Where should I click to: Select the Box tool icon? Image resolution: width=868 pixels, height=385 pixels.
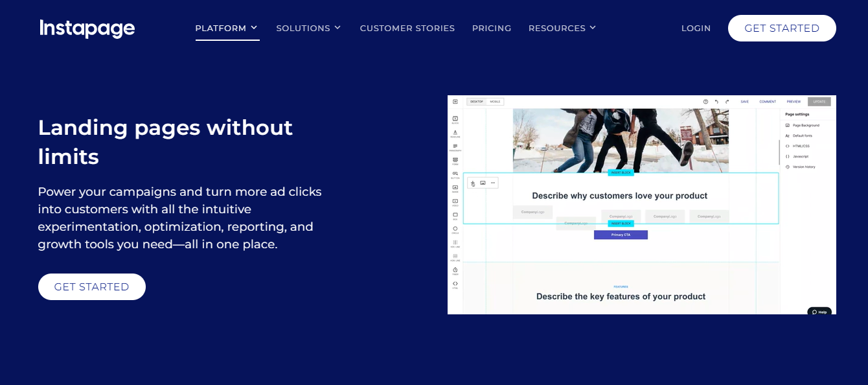point(455,216)
